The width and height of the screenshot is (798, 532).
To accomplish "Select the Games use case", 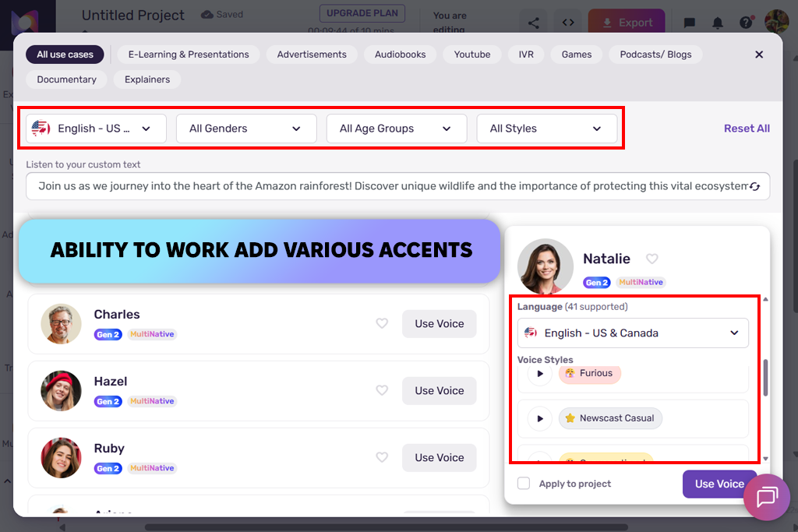I will pos(577,55).
